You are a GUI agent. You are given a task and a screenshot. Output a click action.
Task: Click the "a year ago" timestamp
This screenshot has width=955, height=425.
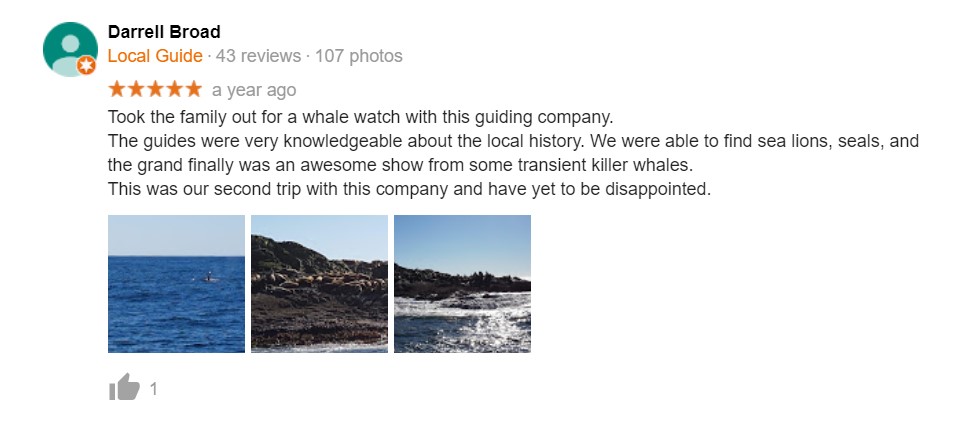pyautogui.click(x=254, y=90)
